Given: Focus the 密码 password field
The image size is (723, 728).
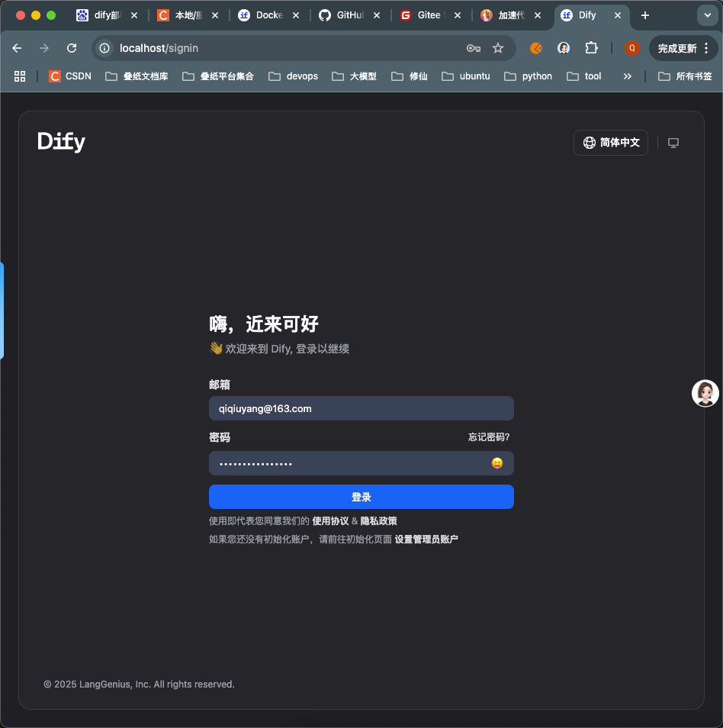Looking at the screenshot, I should pyautogui.click(x=361, y=463).
